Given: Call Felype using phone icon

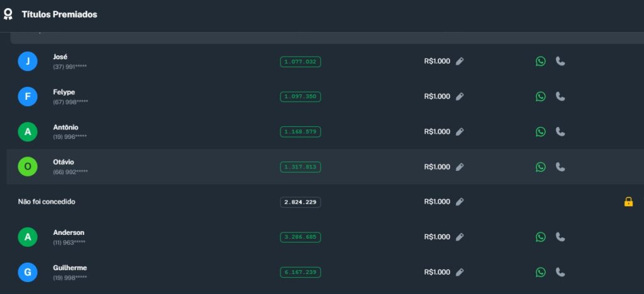Looking at the screenshot, I should 560,97.
